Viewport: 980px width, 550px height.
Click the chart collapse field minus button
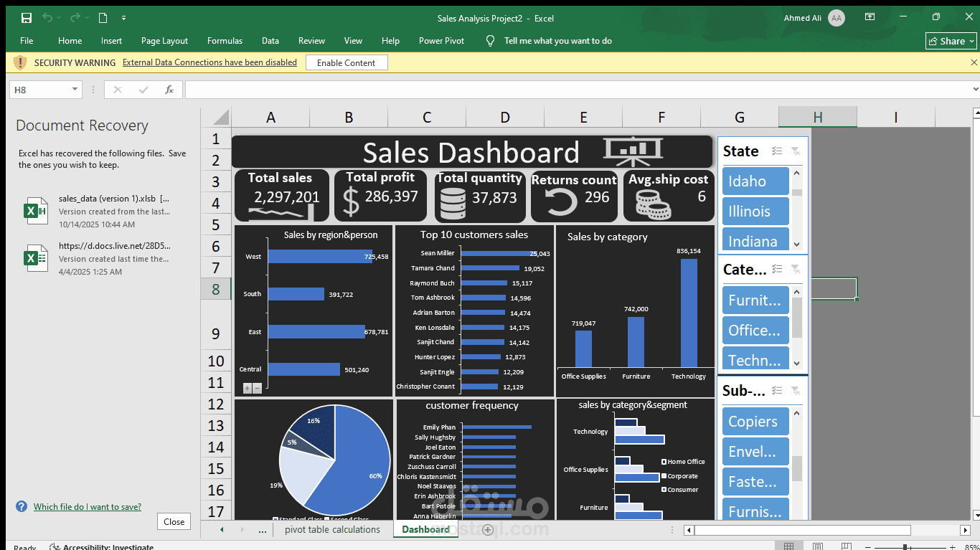click(x=257, y=388)
